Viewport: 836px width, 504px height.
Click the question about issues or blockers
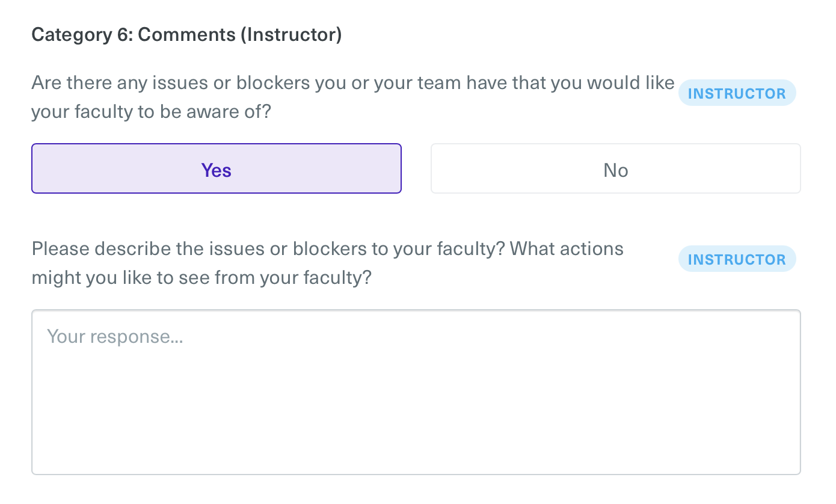tap(352, 97)
